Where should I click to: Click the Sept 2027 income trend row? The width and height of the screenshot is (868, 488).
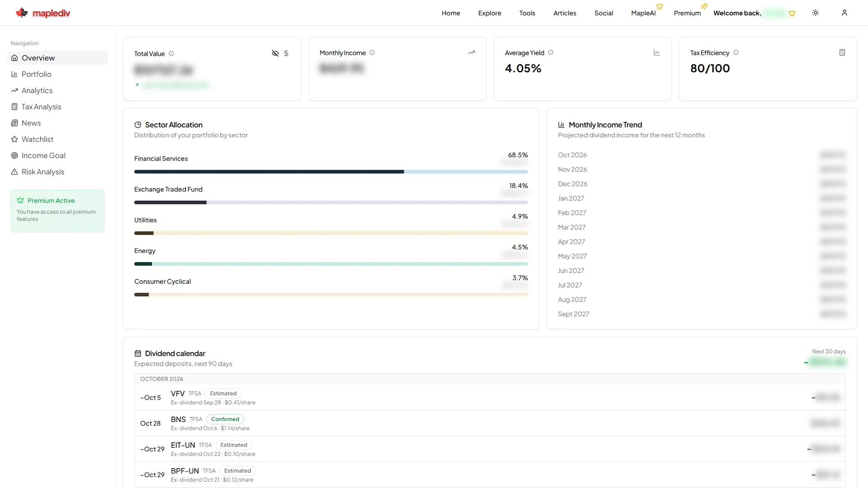tap(702, 314)
